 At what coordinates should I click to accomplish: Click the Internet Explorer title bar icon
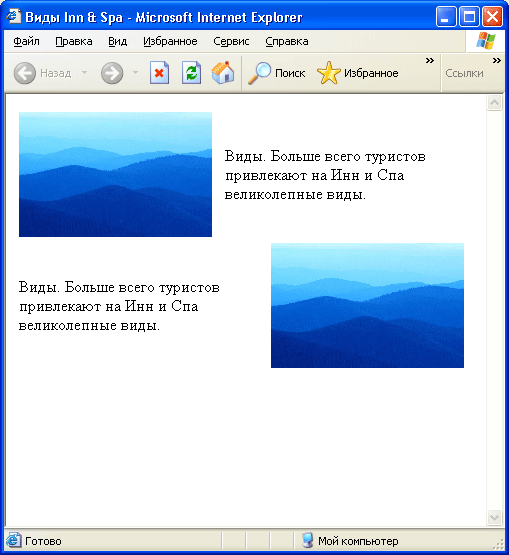coord(13,16)
